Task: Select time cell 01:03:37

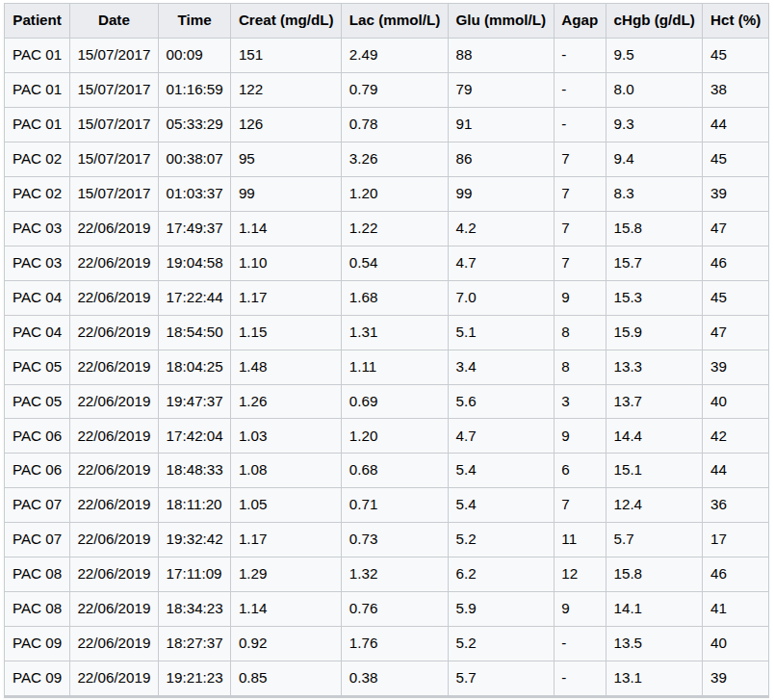Action: [194, 194]
